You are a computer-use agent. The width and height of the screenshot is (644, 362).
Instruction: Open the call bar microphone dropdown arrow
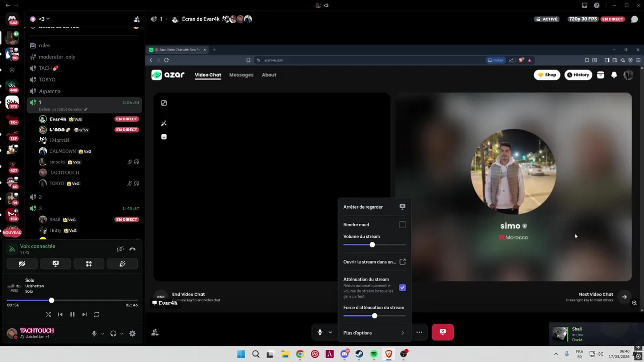click(331, 332)
